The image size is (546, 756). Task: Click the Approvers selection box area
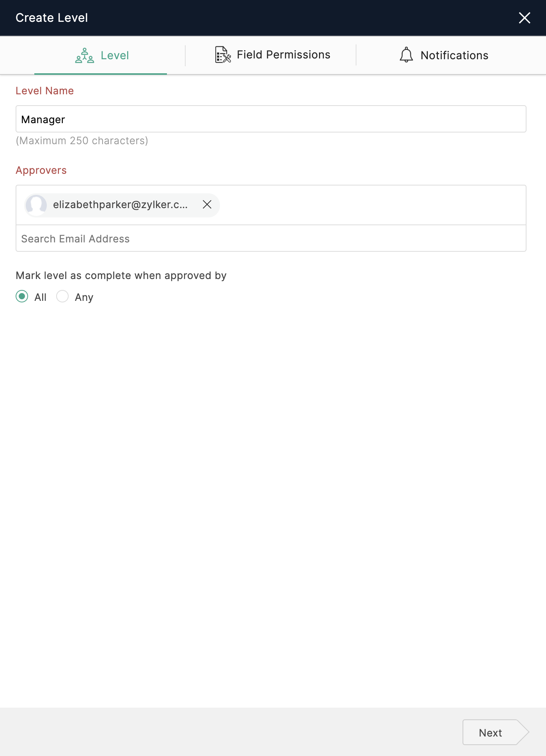271,205
